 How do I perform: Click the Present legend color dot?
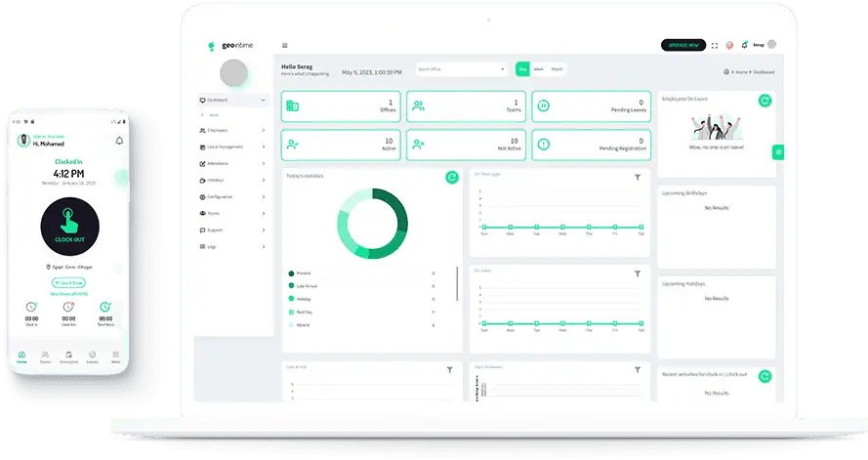[291, 273]
